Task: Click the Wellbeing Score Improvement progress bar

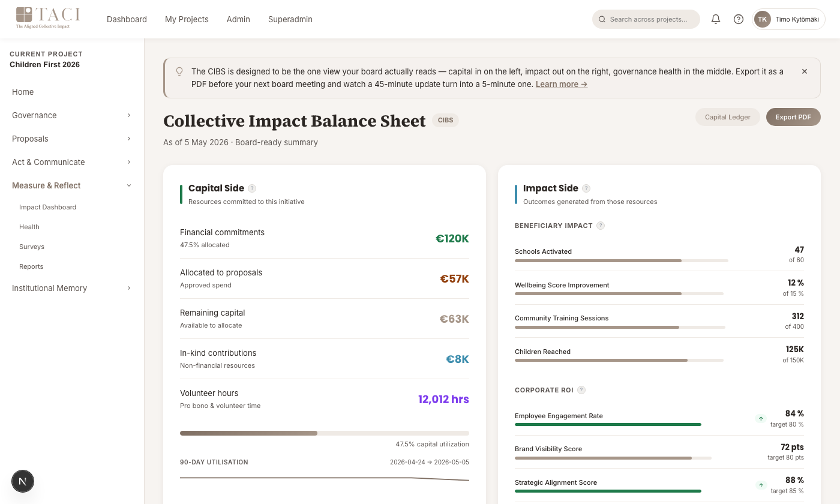Action: point(619,294)
